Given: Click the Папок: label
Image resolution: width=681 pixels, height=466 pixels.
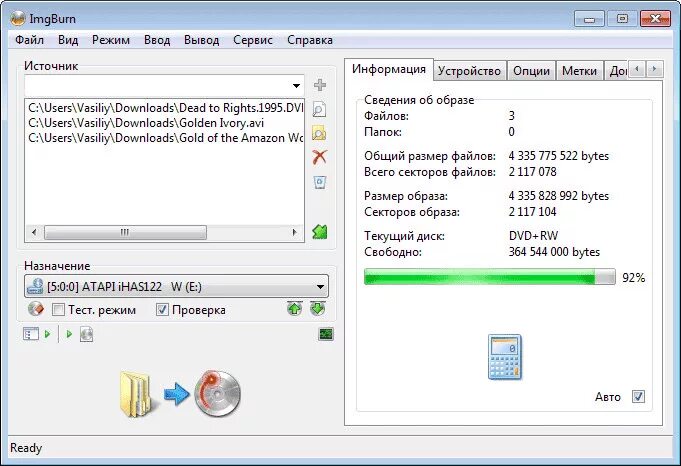Looking at the screenshot, I should pos(383,132).
